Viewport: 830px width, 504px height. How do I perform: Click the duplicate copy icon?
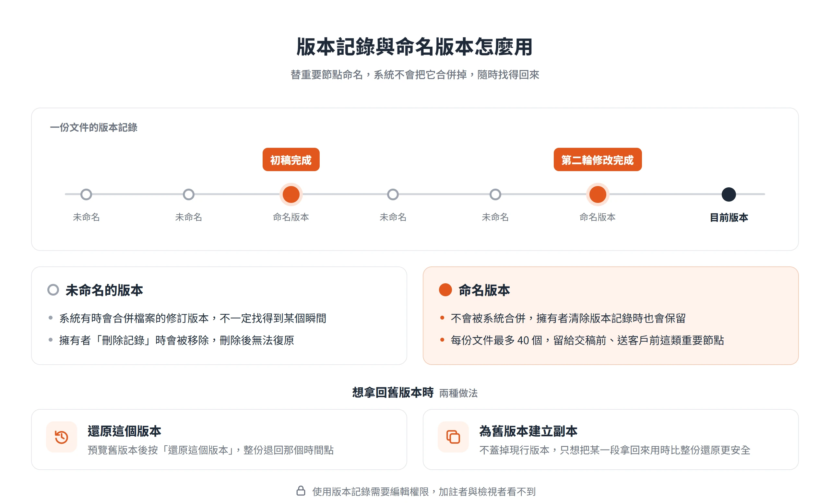453,437
